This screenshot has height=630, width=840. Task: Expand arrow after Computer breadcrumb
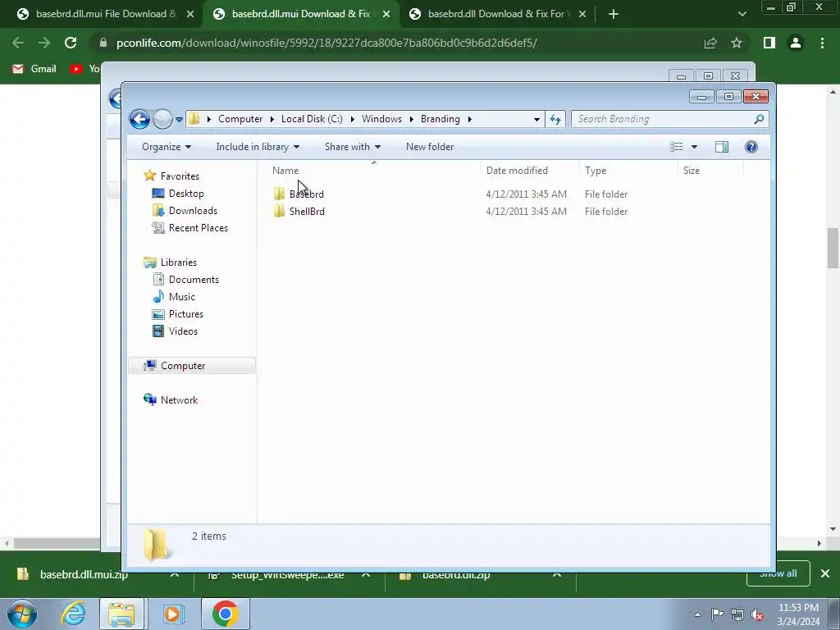[x=272, y=119]
